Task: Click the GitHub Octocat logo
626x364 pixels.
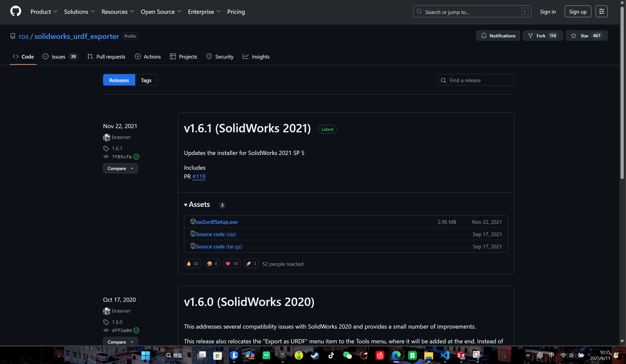Action: pos(16,11)
